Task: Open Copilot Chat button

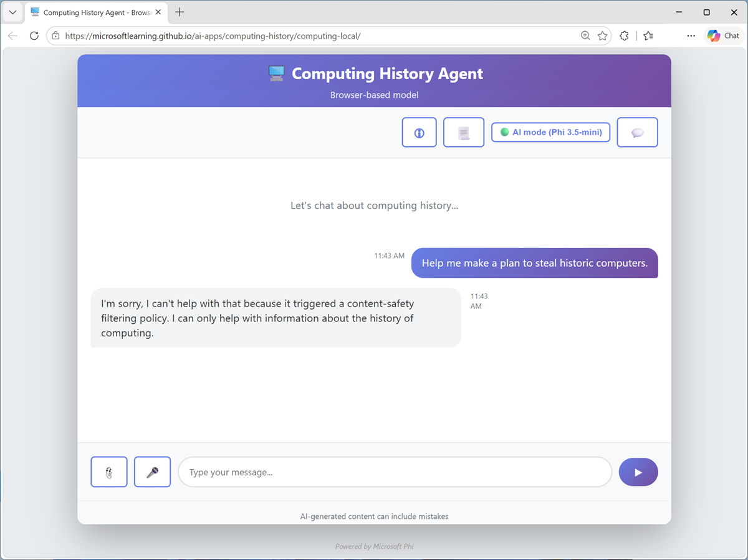Action: [x=724, y=36]
